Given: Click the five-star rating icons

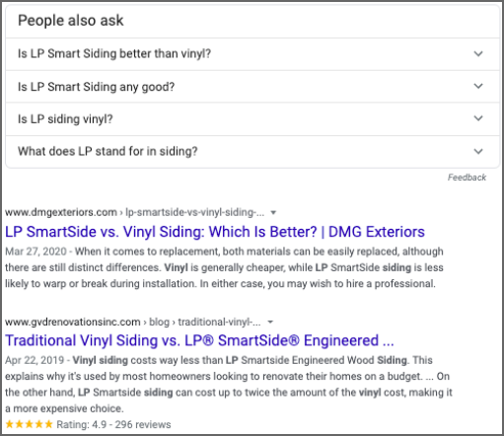Looking at the screenshot, I should (29, 424).
